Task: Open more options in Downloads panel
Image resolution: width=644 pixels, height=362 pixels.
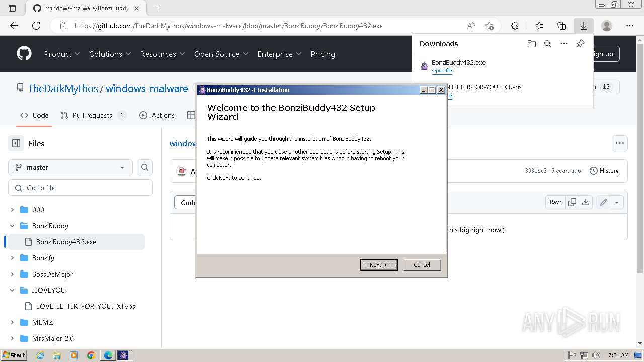Action: [564, 44]
